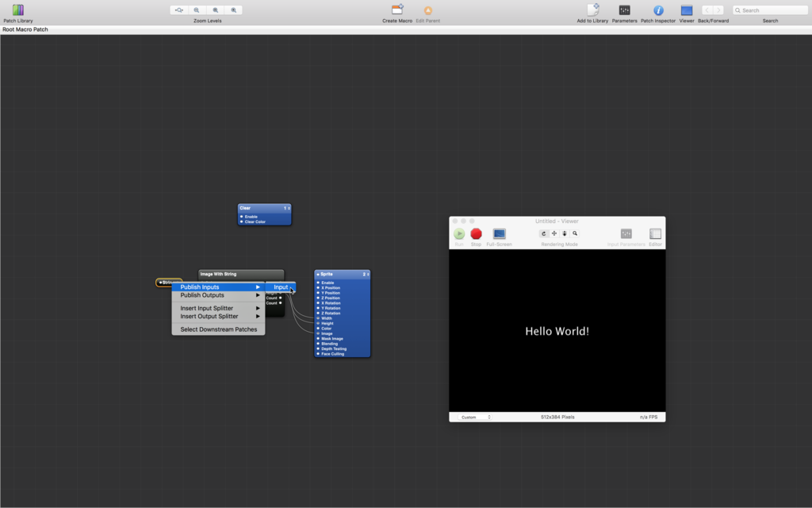Click the Search field in the toolbar
Image resolution: width=812 pixels, height=508 pixels.
coord(770,10)
